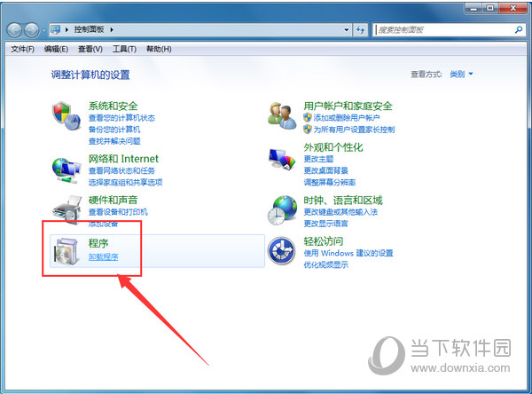This screenshot has height=394, width=532.
Task: Click 使用 Windows 建议的设置 link
Action: (348, 253)
